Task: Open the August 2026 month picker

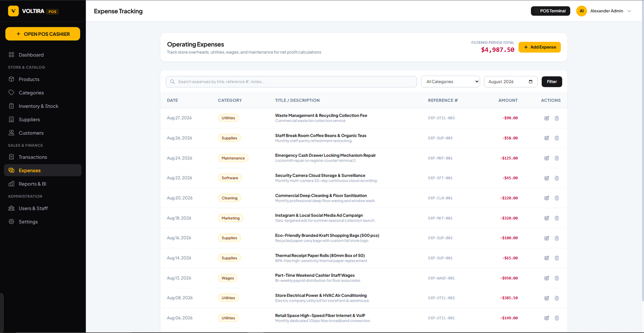Action: [x=510, y=82]
